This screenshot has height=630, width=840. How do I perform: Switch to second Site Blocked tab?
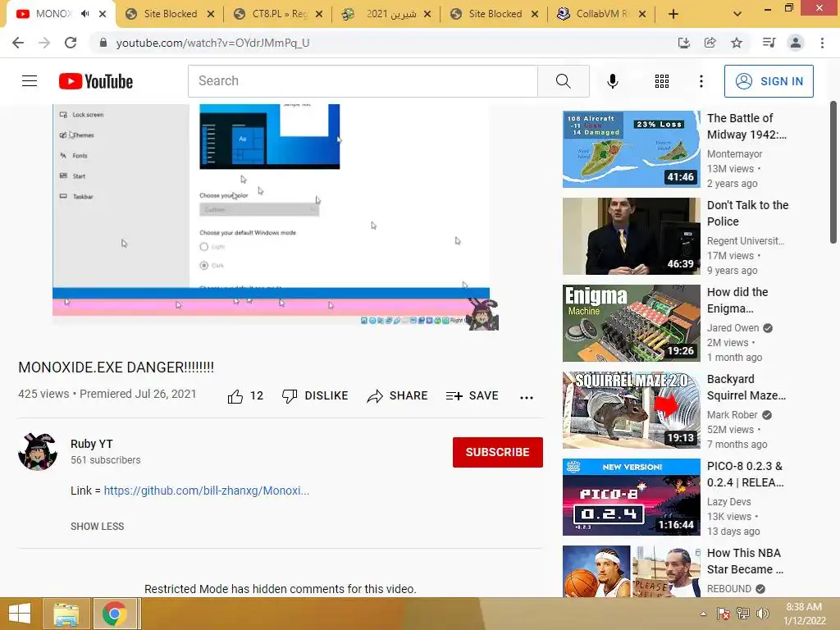(x=495, y=14)
